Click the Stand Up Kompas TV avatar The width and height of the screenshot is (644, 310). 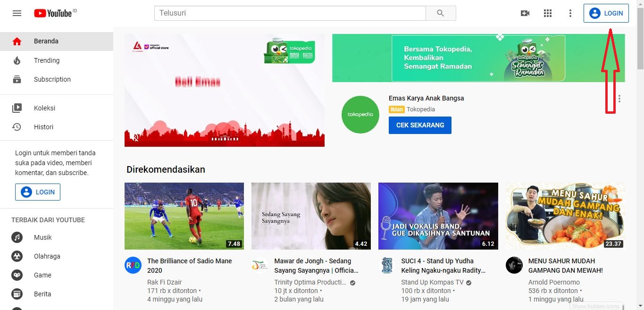pos(387,265)
